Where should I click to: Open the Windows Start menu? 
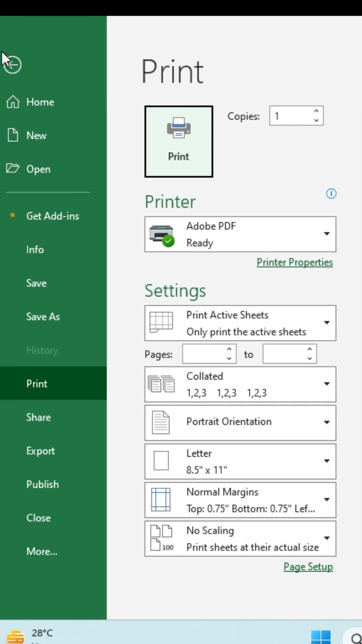click(320, 636)
